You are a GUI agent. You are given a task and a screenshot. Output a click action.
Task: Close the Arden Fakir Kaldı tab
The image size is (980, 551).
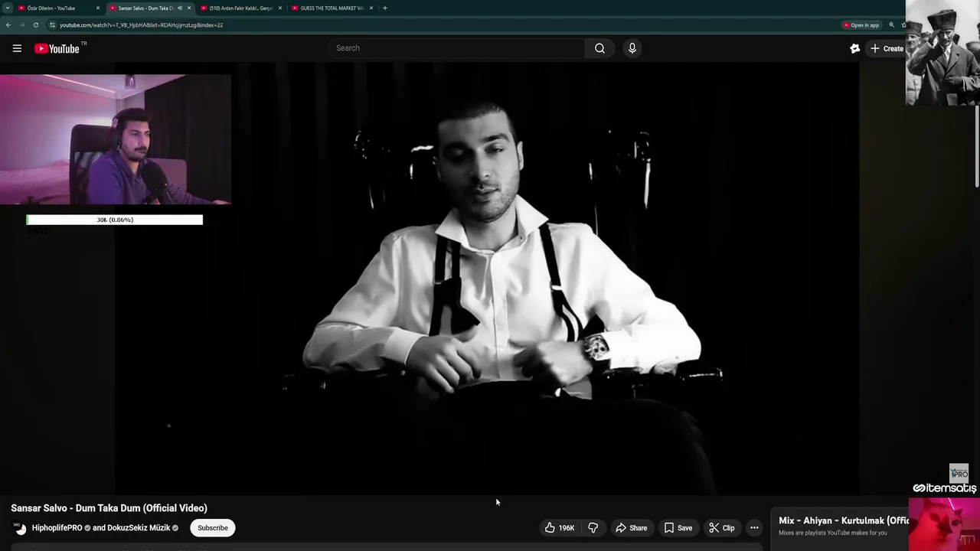point(280,8)
